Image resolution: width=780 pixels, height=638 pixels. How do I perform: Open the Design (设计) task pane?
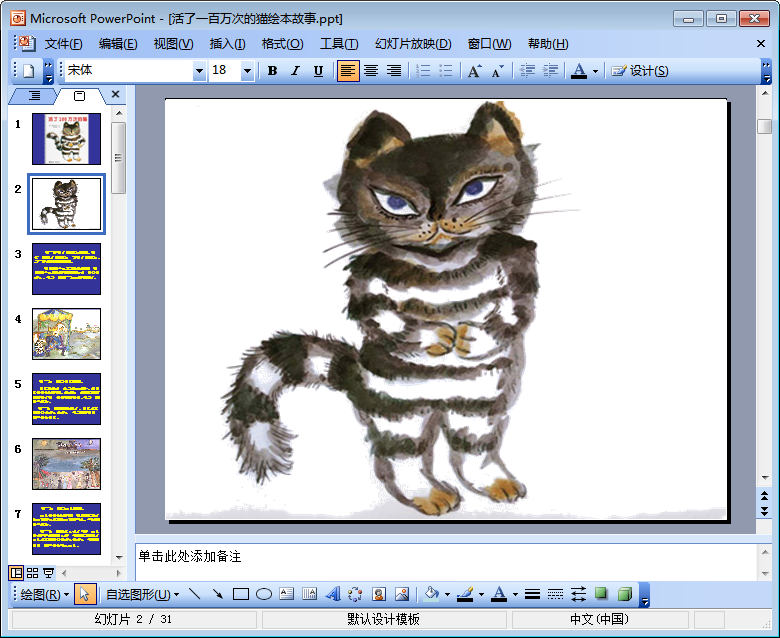[x=640, y=71]
